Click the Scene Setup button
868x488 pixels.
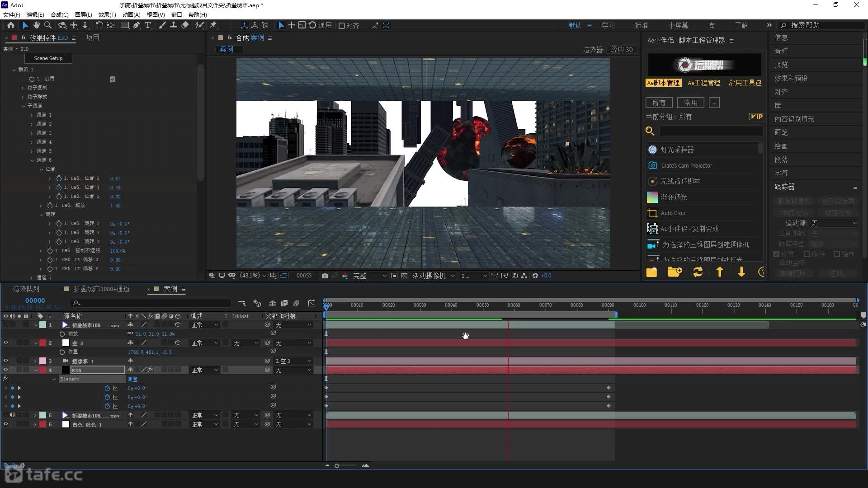(48, 58)
